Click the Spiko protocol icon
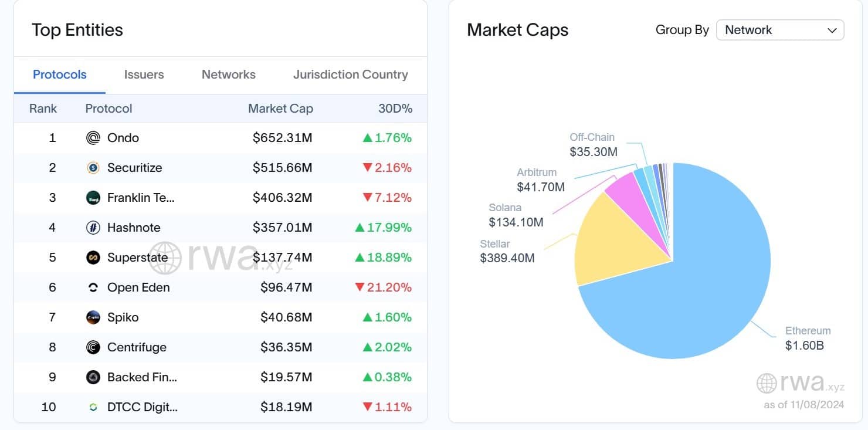 tap(92, 317)
